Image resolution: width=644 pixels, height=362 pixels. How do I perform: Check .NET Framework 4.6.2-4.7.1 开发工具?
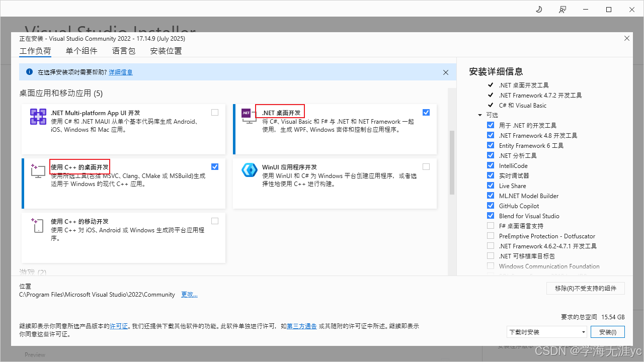[491, 246]
